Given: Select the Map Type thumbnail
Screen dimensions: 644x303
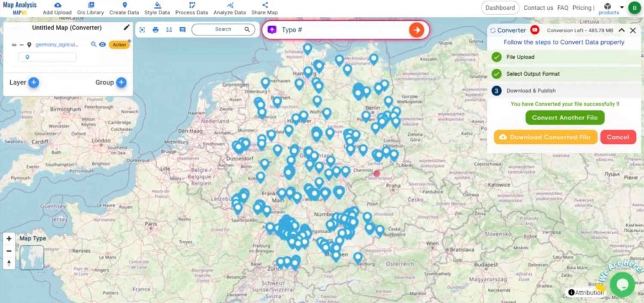Looking at the screenshot, I should (x=32, y=257).
